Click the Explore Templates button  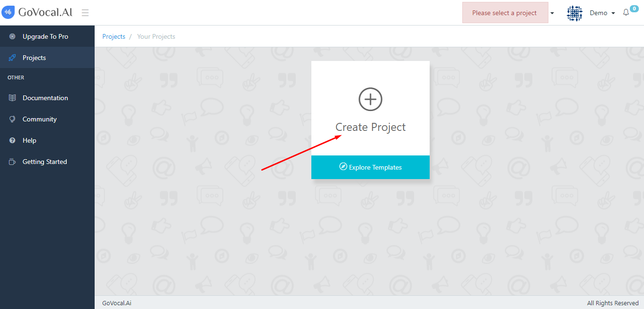point(371,167)
